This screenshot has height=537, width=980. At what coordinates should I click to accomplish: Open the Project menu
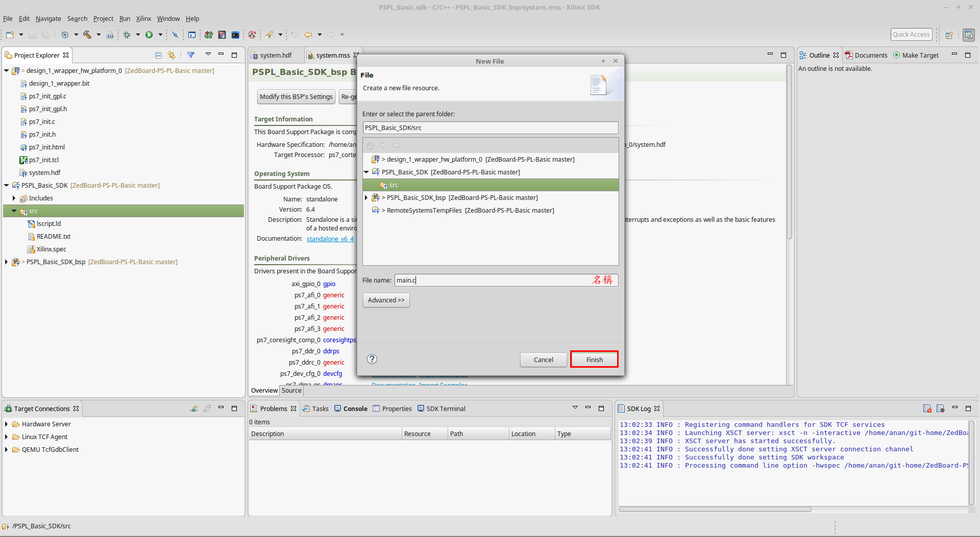coord(103,19)
